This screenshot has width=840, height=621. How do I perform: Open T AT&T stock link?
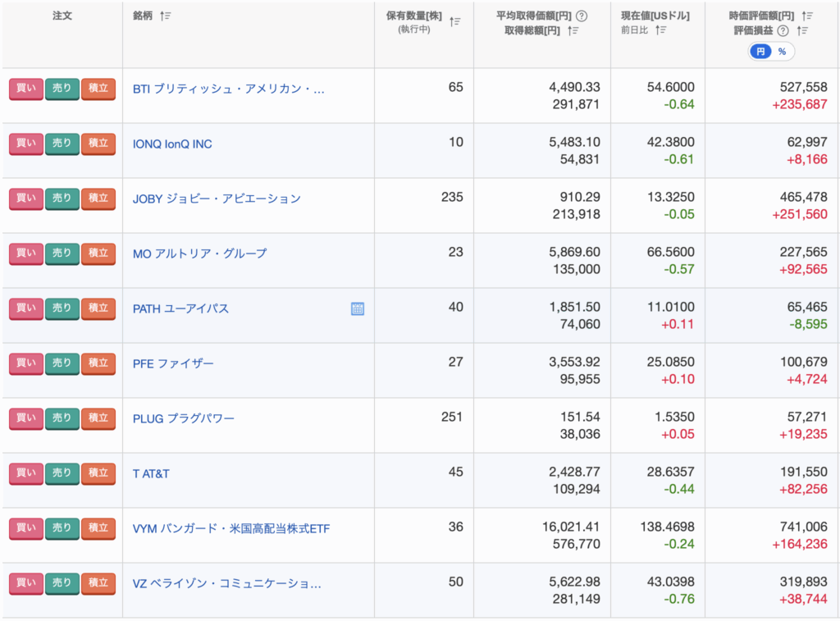point(151,474)
